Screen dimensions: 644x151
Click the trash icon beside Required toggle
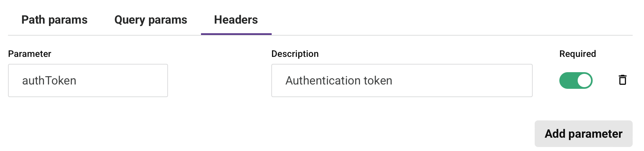pyautogui.click(x=622, y=80)
